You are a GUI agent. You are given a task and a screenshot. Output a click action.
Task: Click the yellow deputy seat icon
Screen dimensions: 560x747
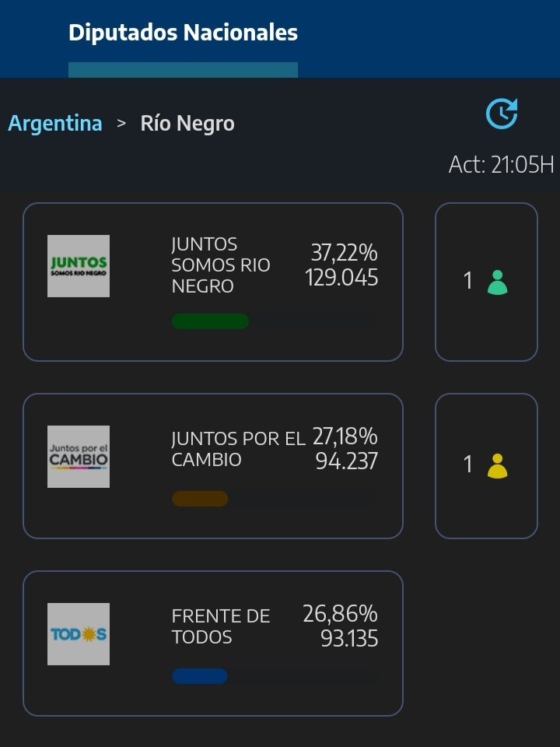tap(497, 465)
